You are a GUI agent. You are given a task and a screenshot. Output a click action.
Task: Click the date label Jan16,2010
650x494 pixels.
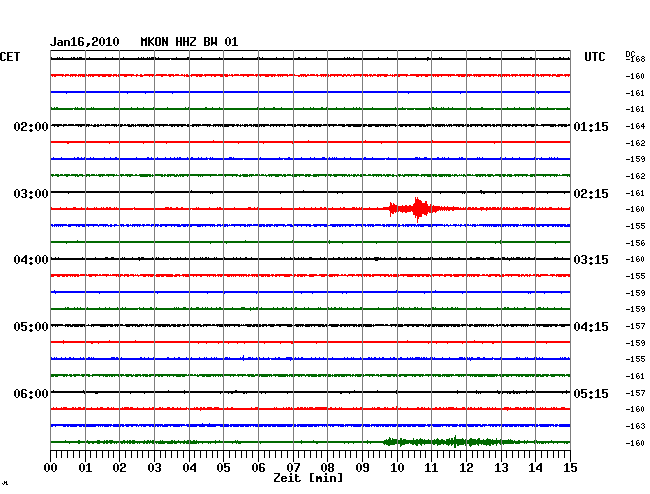coord(85,42)
